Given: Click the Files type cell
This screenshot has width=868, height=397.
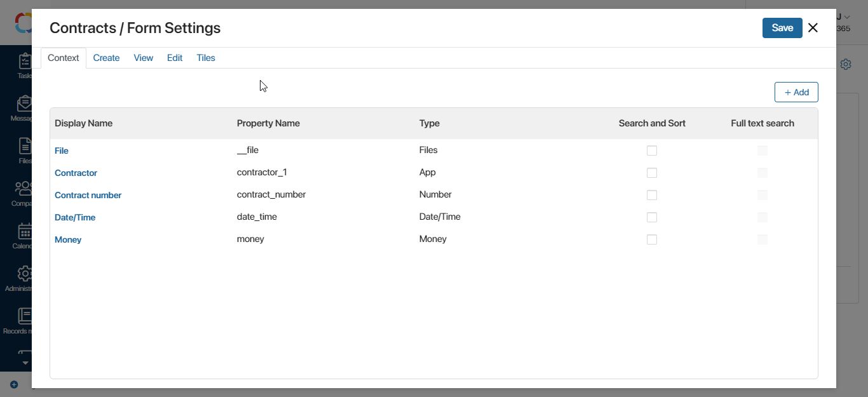Looking at the screenshot, I should [x=428, y=150].
